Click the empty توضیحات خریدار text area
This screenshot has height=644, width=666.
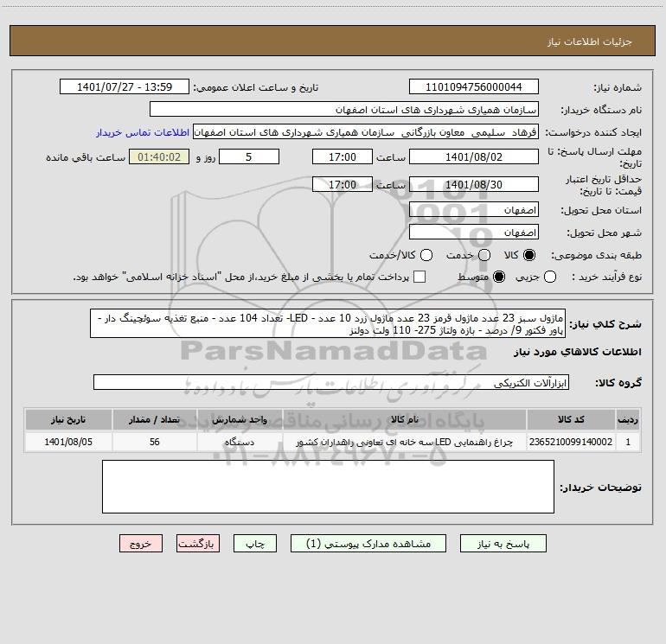point(328,487)
